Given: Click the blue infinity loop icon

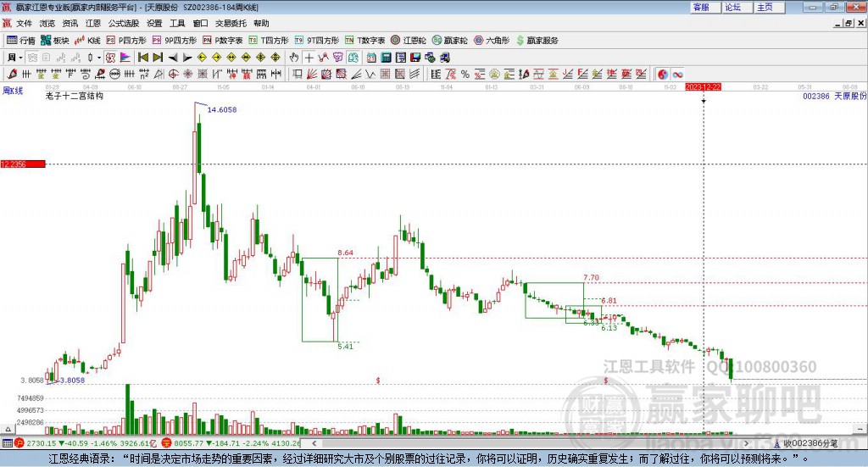Looking at the screenshot, I should (677, 74).
